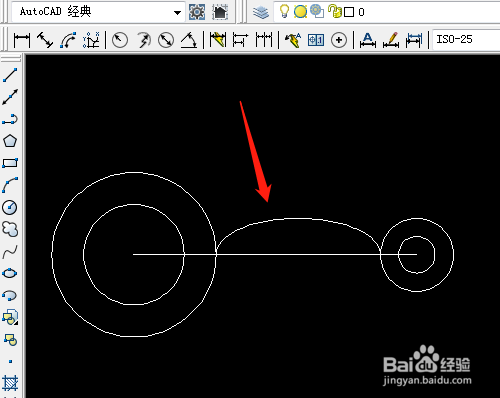
Task: Open the Tolerance tool
Action: [316, 40]
